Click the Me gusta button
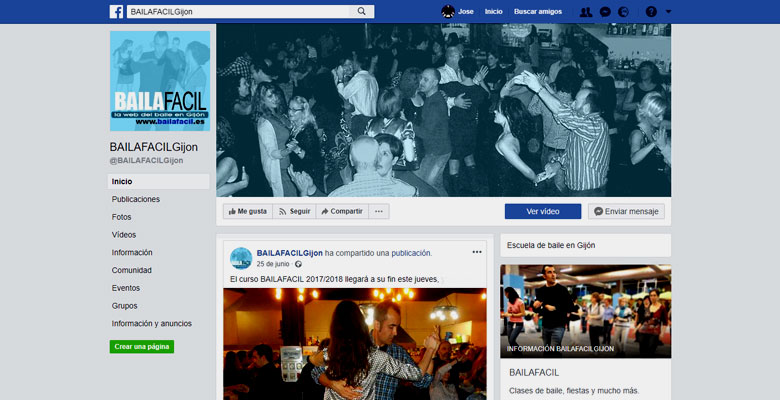This screenshot has width=780, height=400. click(x=248, y=211)
